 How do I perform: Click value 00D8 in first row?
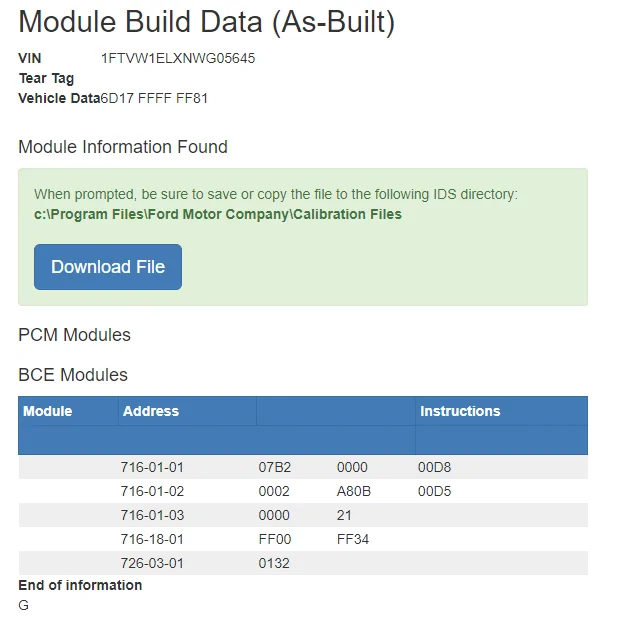(435, 467)
